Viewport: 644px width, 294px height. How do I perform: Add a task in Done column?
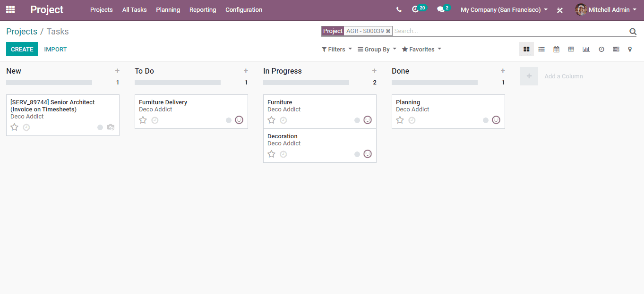pyautogui.click(x=503, y=71)
